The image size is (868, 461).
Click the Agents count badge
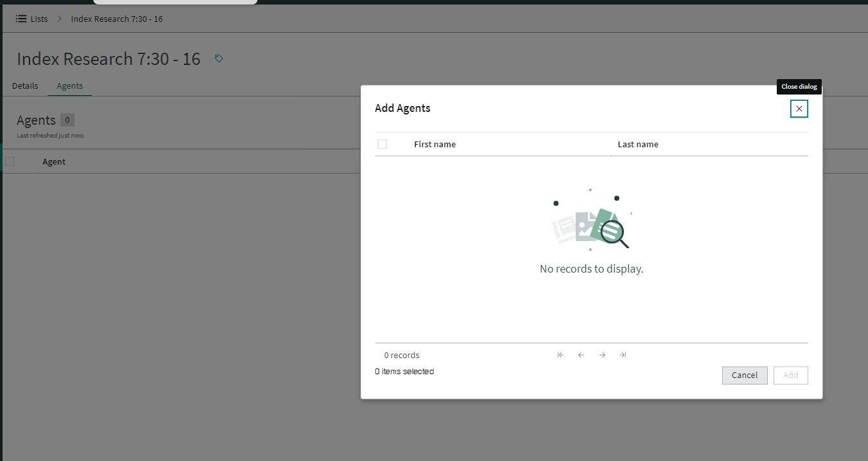tap(67, 120)
